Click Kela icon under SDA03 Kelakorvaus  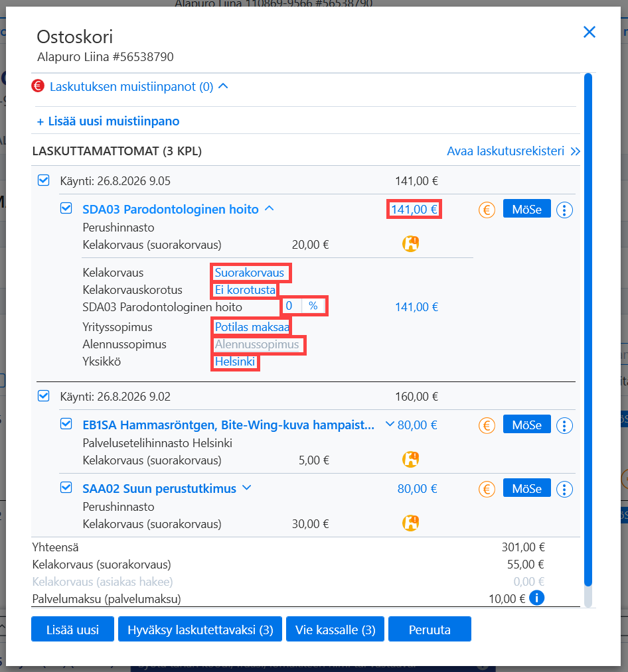tap(410, 244)
